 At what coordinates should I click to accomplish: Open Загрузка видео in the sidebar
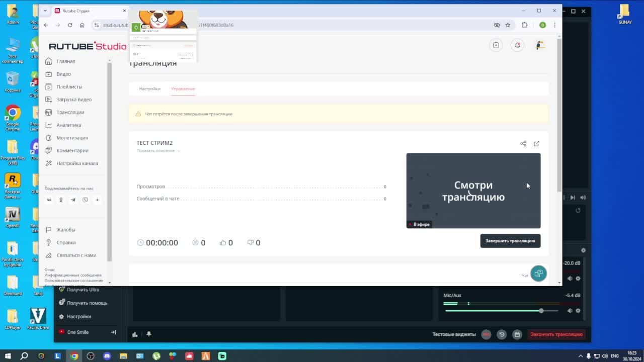(x=68, y=100)
